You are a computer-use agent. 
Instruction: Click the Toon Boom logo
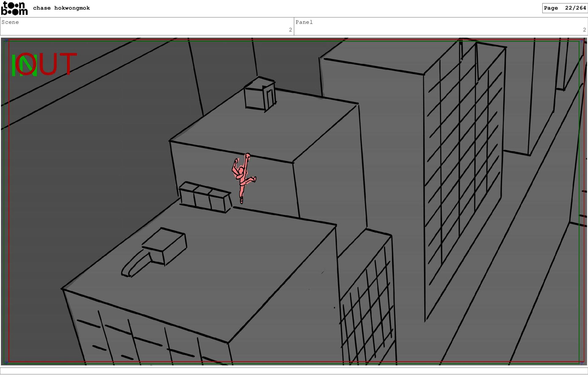coord(14,8)
